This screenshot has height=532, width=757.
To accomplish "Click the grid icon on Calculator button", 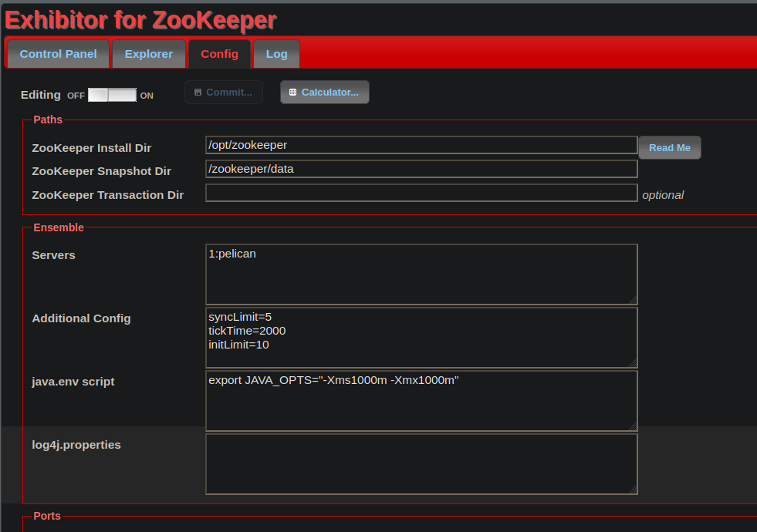I will [x=292, y=93].
